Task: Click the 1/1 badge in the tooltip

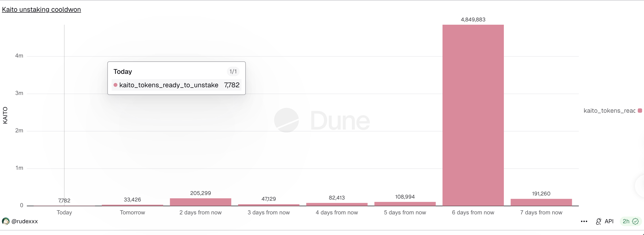Action: (x=233, y=71)
